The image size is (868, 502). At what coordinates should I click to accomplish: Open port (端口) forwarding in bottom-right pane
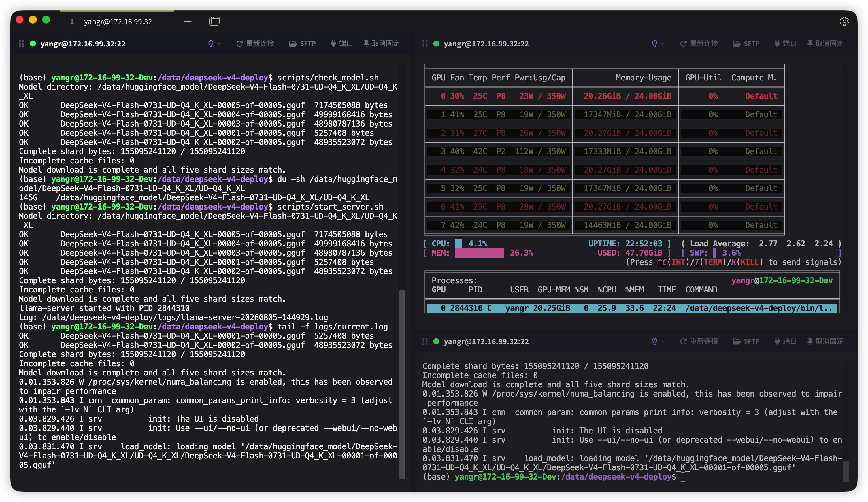785,341
